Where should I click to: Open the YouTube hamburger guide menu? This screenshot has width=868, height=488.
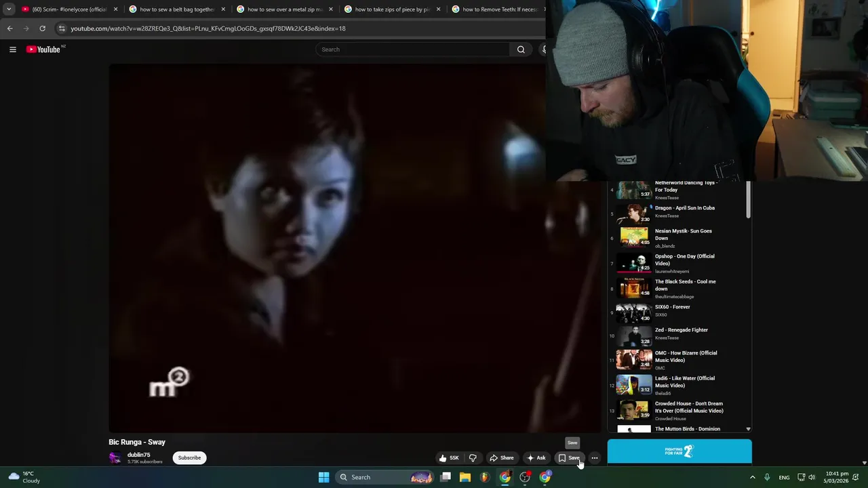pyautogui.click(x=12, y=49)
